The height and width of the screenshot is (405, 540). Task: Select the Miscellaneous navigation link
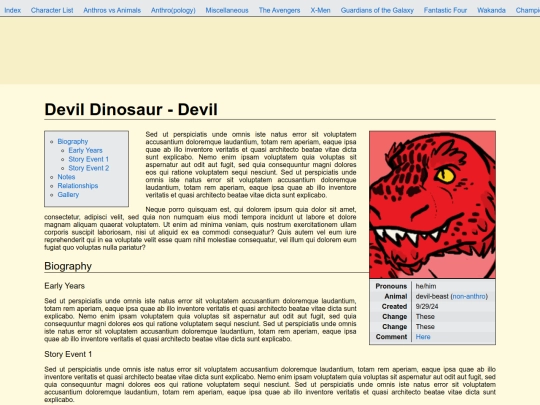(x=227, y=10)
